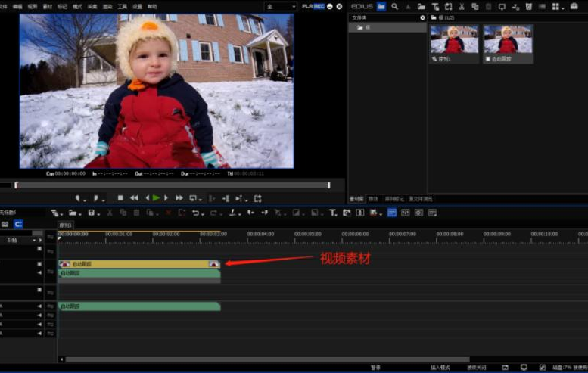The width and height of the screenshot is (588, 373).
Task: Toggle the REC recorder mode button
Action: click(x=319, y=6)
